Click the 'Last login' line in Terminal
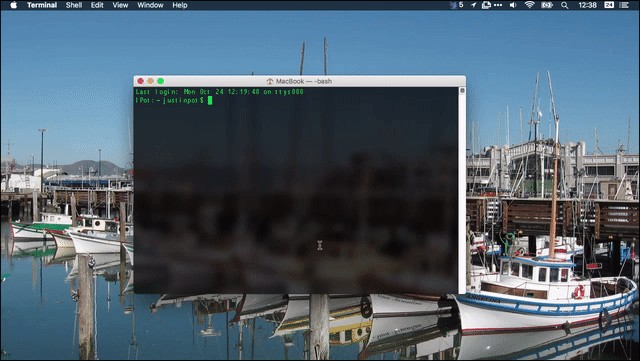 (x=220, y=91)
